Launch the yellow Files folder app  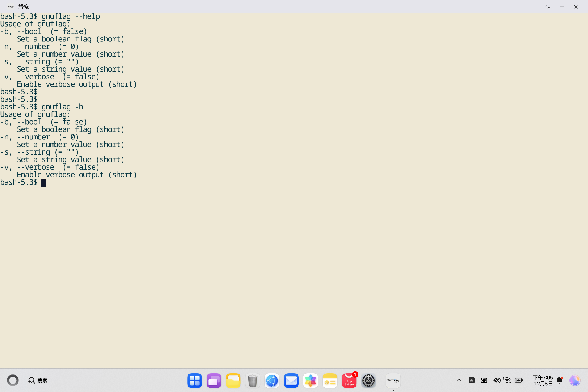pyautogui.click(x=233, y=381)
